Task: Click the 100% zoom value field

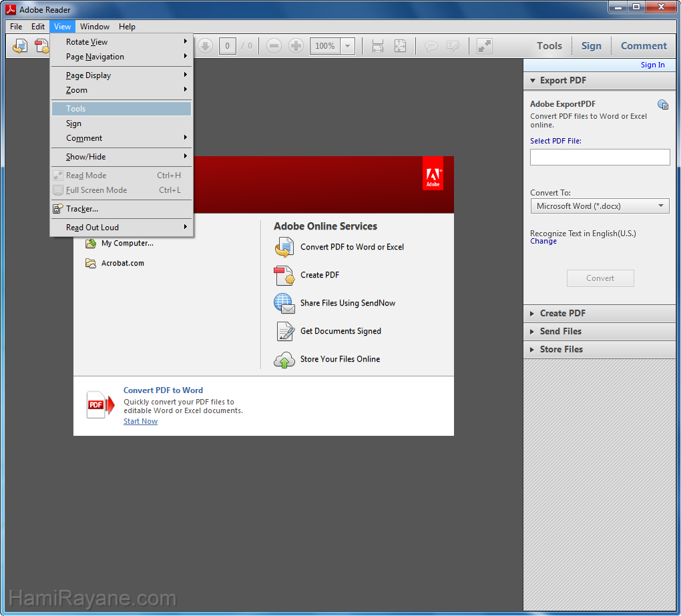Action: click(325, 45)
